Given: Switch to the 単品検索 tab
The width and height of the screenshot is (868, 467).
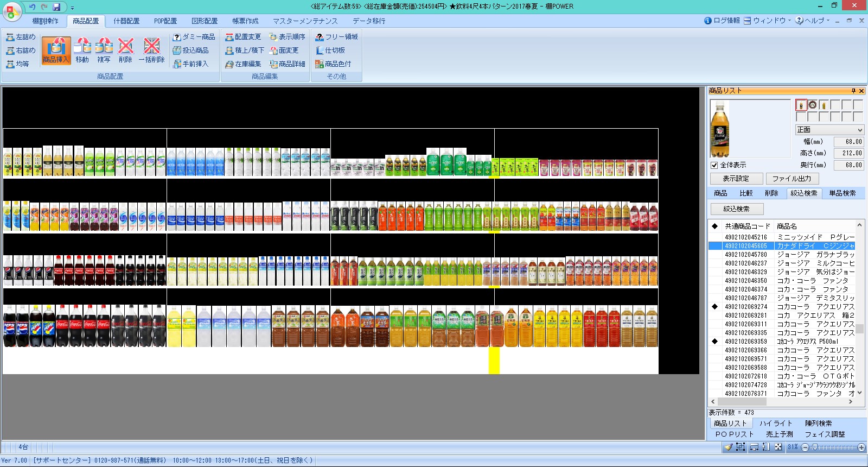Looking at the screenshot, I should click(x=842, y=193).
